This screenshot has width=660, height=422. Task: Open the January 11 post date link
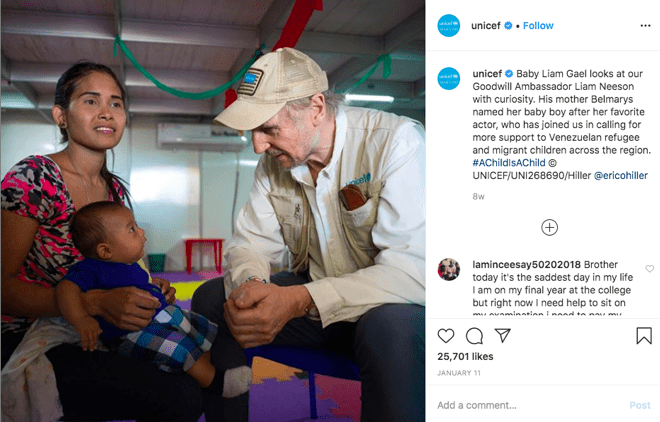(459, 373)
